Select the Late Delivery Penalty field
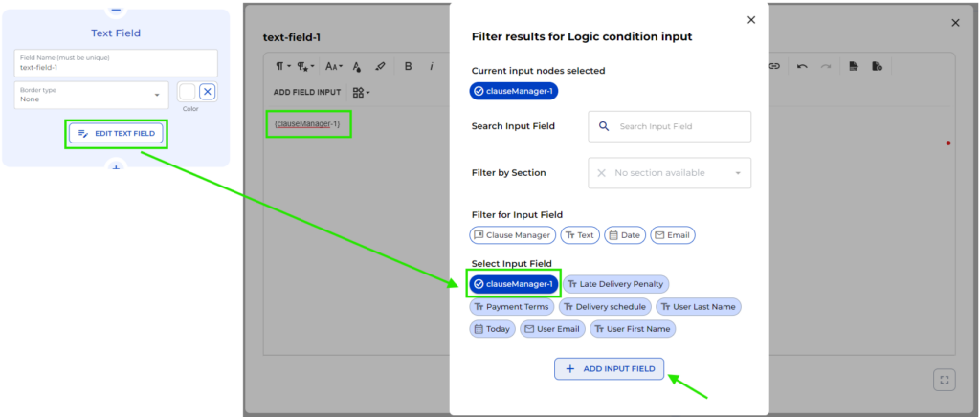Image resolution: width=980 pixels, height=417 pixels. pyautogui.click(x=616, y=284)
